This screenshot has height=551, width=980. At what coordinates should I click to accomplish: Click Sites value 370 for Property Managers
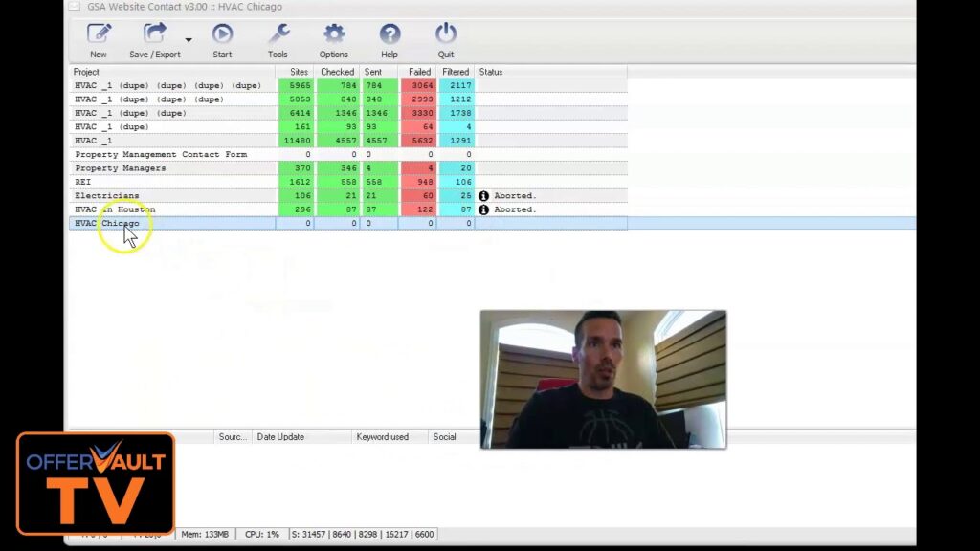click(302, 168)
